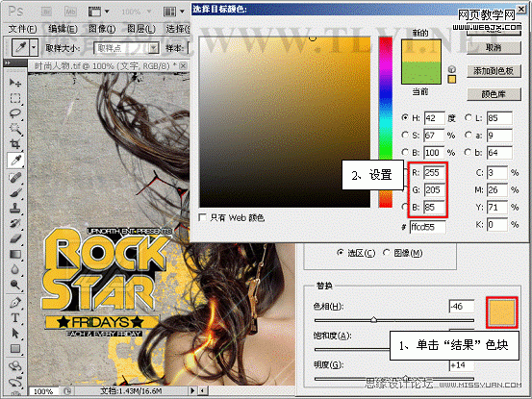Image resolution: width=532 pixels, height=399 pixels.
Task: Click the 色相(H) hue slider handle
Action: [373, 319]
